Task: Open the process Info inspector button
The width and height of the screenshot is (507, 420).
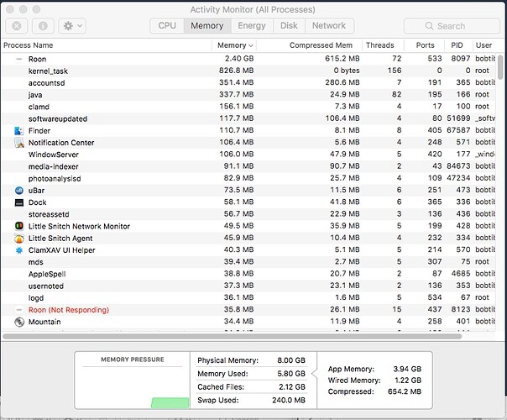Action: (43, 26)
